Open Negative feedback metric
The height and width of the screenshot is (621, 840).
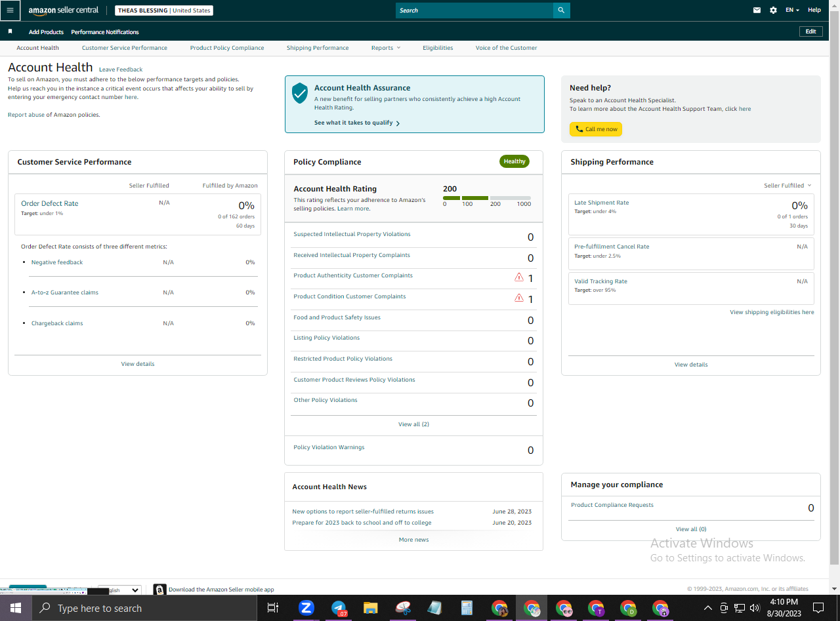click(57, 262)
